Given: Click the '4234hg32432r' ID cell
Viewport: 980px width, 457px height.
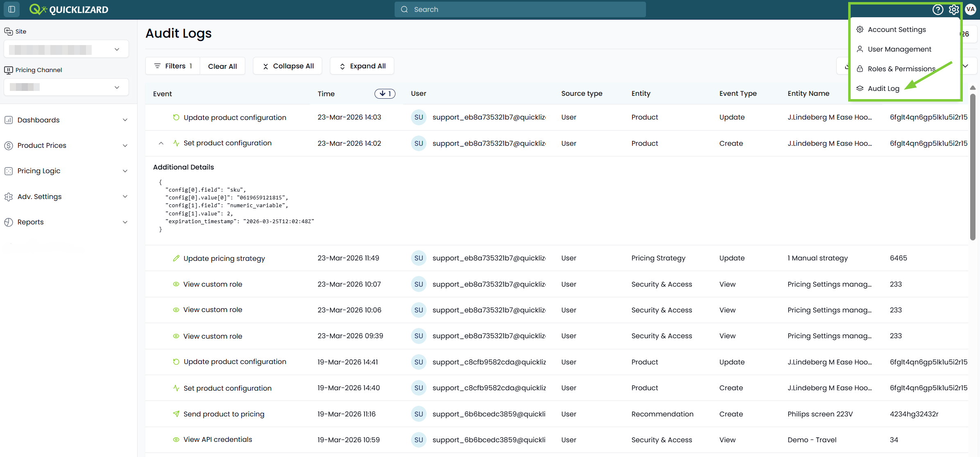Looking at the screenshot, I should (x=914, y=414).
